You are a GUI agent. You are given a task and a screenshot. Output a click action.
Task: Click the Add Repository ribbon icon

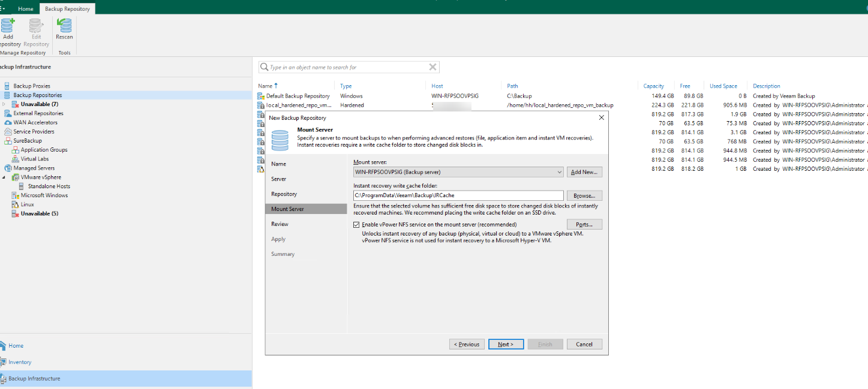8,26
